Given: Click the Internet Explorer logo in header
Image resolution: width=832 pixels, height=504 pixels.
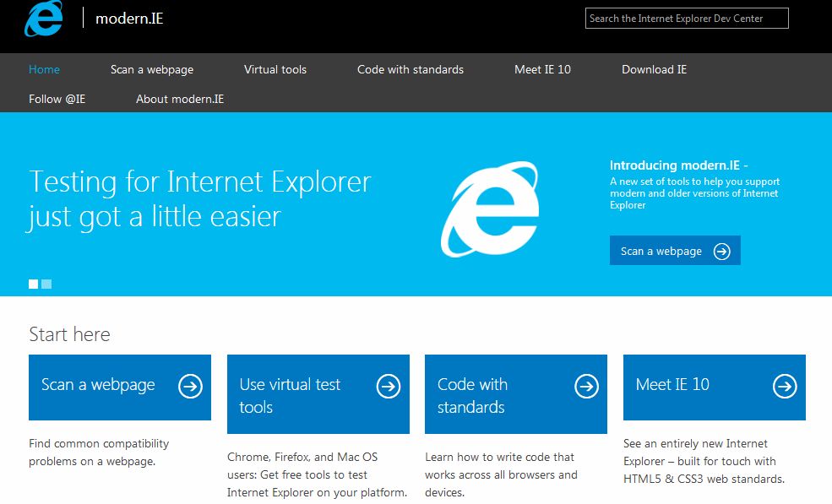Looking at the screenshot, I should coord(44,19).
